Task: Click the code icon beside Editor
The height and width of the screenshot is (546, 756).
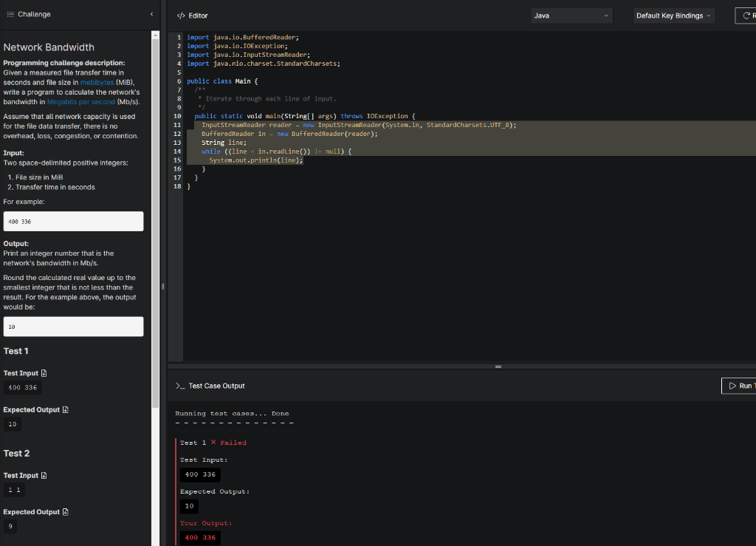Action: point(179,15)
